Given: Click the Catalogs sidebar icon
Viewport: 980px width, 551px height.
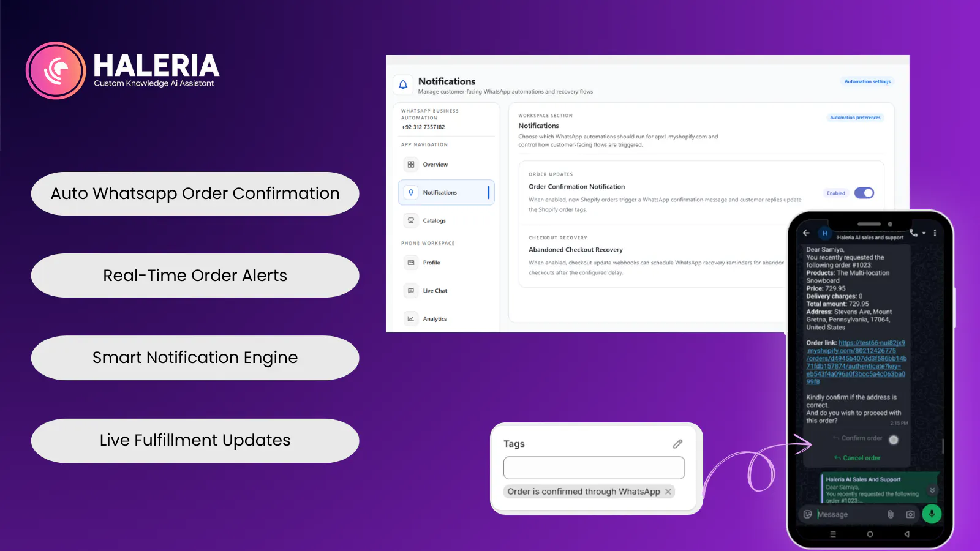Looking at the screenshot, I should [411, 220].
